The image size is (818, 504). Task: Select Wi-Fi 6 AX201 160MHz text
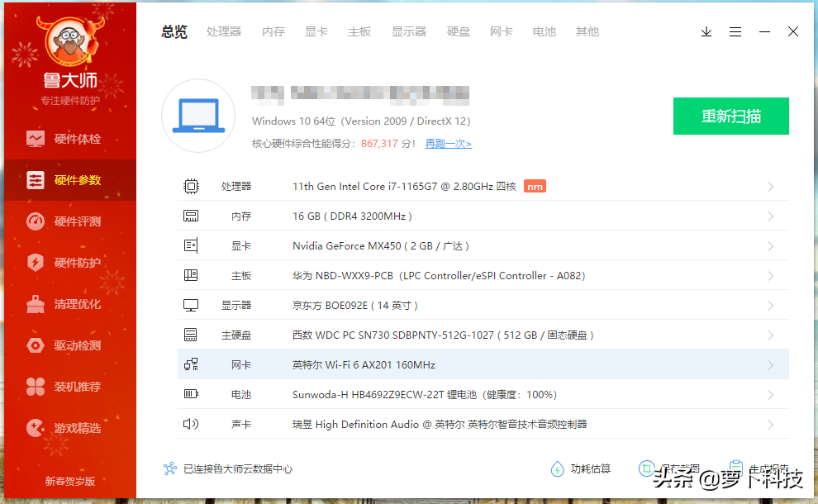(364, 364)
